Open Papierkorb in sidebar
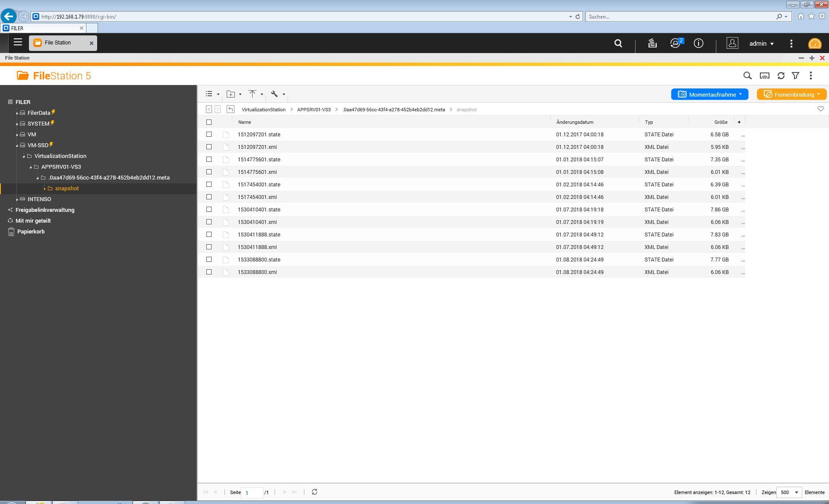The width and height of the screenshot is (829, 504). (x=31, y=232)
